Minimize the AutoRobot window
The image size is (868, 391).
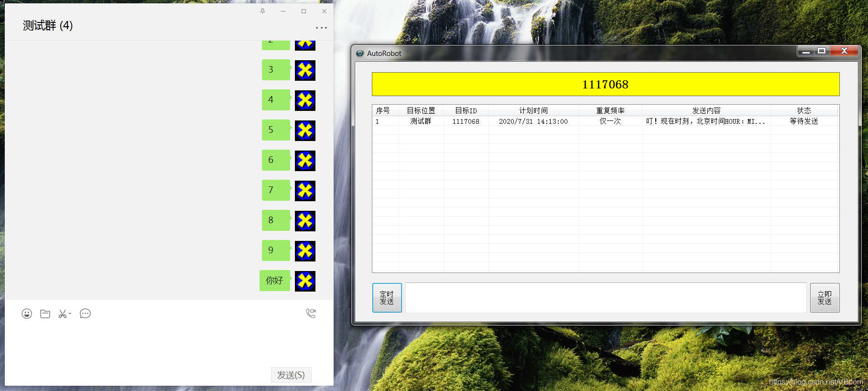[806, 51]
